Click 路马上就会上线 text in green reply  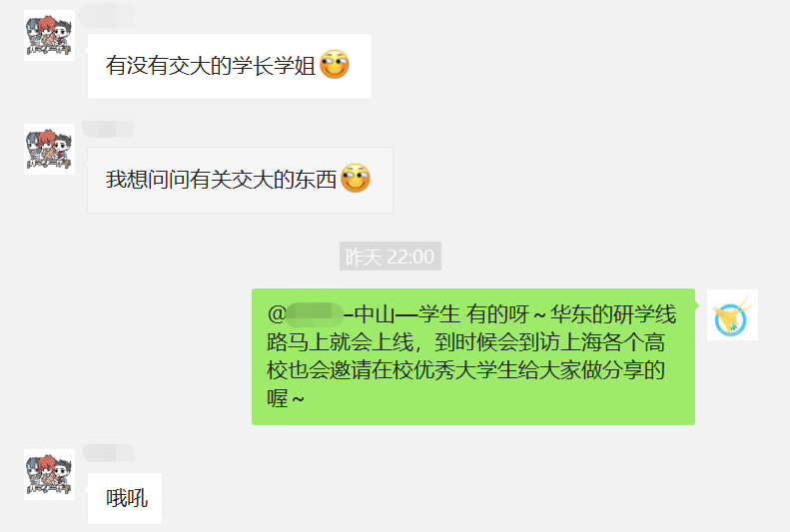click(x=341, y=342)
